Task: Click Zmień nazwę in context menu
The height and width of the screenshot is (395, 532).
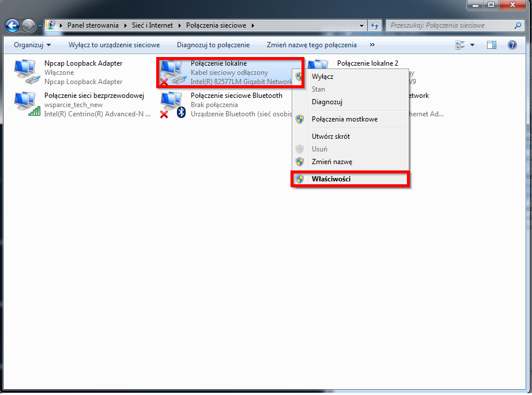Action: pos(331,162)
